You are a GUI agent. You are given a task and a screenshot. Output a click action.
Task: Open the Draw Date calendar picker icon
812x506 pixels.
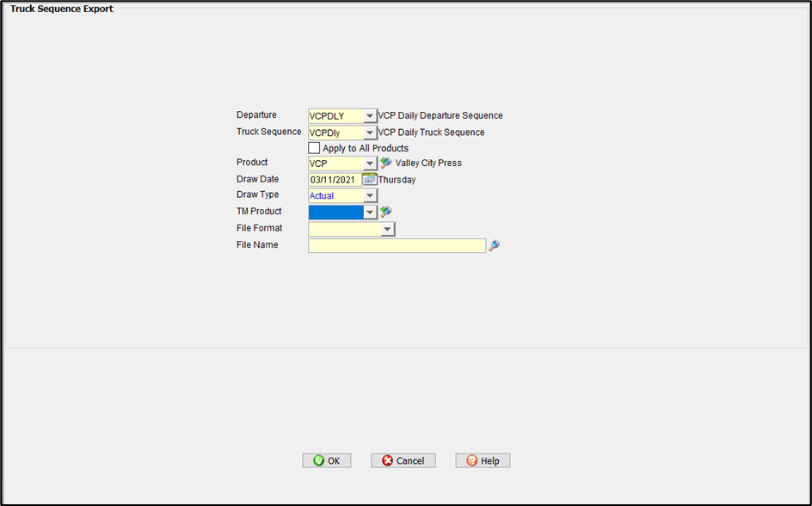[370, 179]
